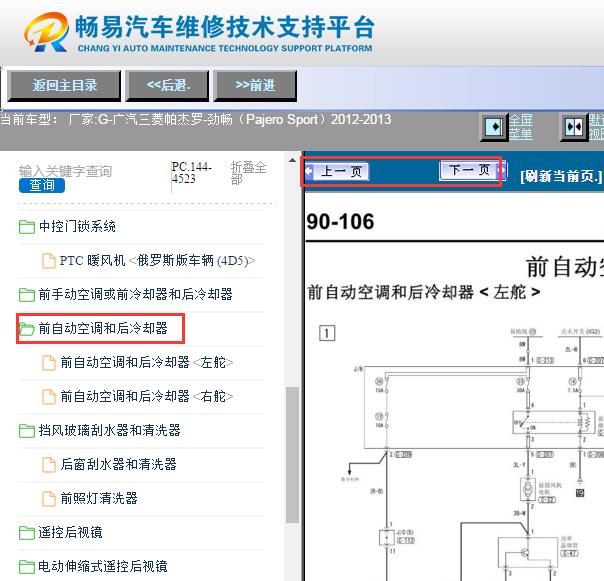604x581 pixels.
Task: Open the 前照灯清洗器 document
Action: [99, 498]
